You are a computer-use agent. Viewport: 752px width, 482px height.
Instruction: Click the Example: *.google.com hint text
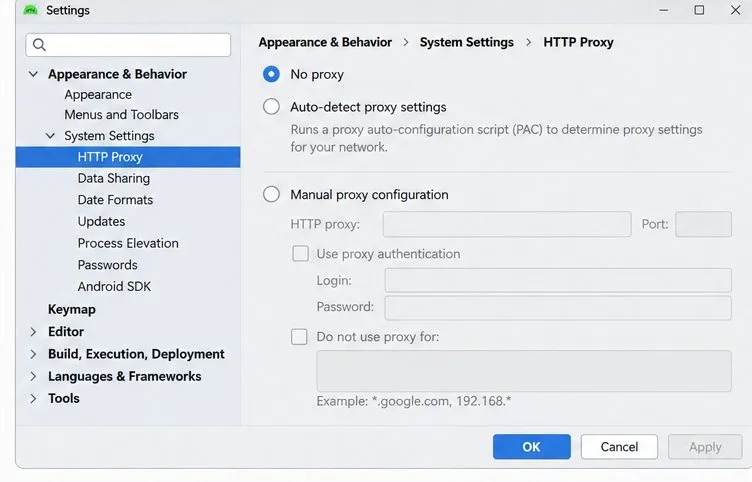coord(414,401)
